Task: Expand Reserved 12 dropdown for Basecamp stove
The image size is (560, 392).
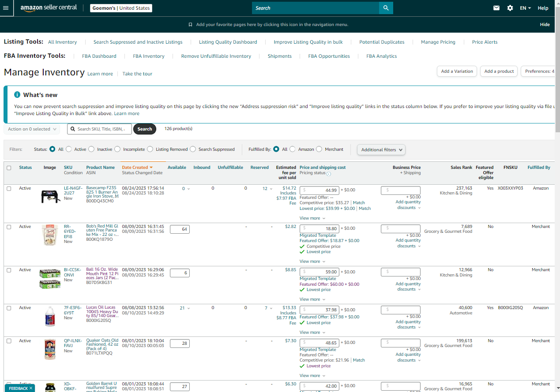Action: tap(267, 189)
